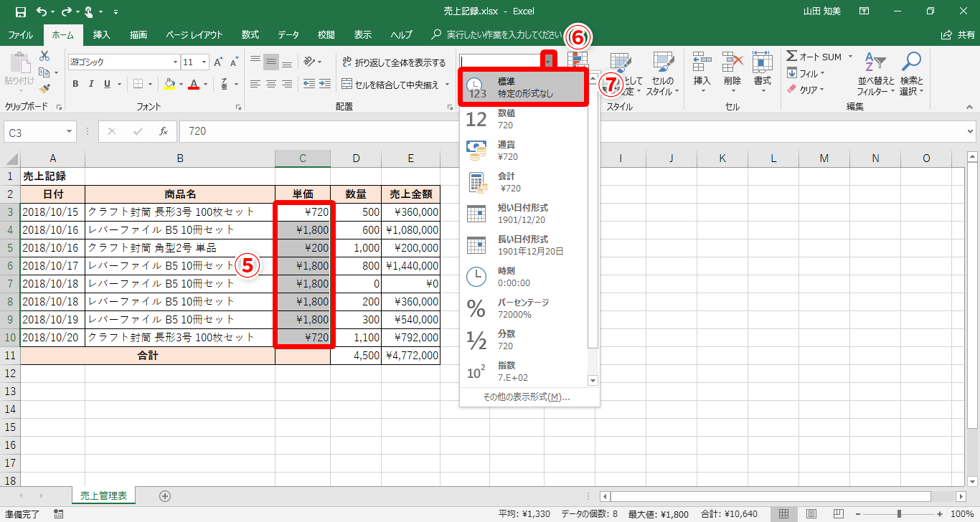Apply cell borders from the Font group

138,84
